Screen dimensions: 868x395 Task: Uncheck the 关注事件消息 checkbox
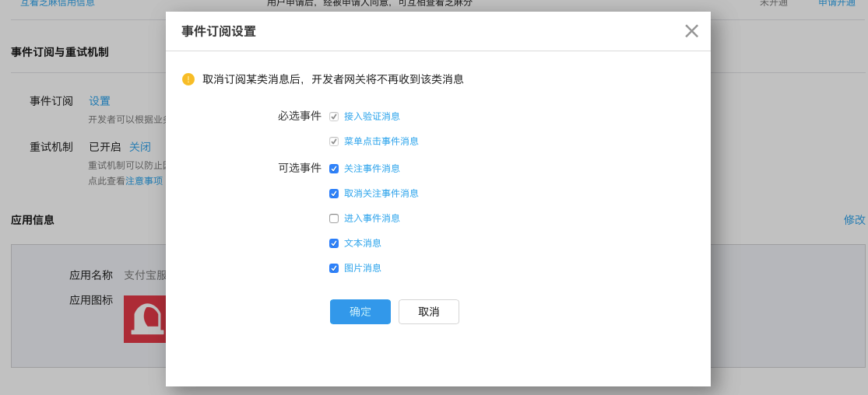(334, 169)
